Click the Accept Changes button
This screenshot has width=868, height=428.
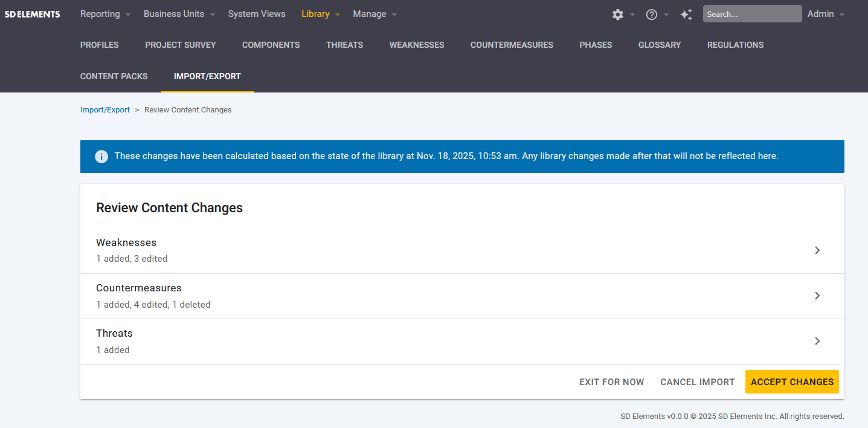pyautogui.click(x=791, y=382)
